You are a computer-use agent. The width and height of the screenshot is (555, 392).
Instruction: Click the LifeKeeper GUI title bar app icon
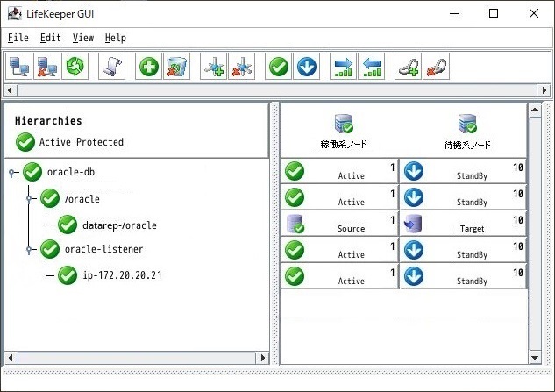[15, 13]
